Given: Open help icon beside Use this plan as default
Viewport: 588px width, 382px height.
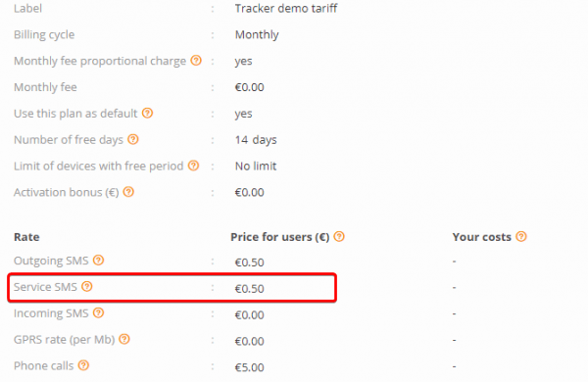Looking at the screenshot, I should coord(147,113).
